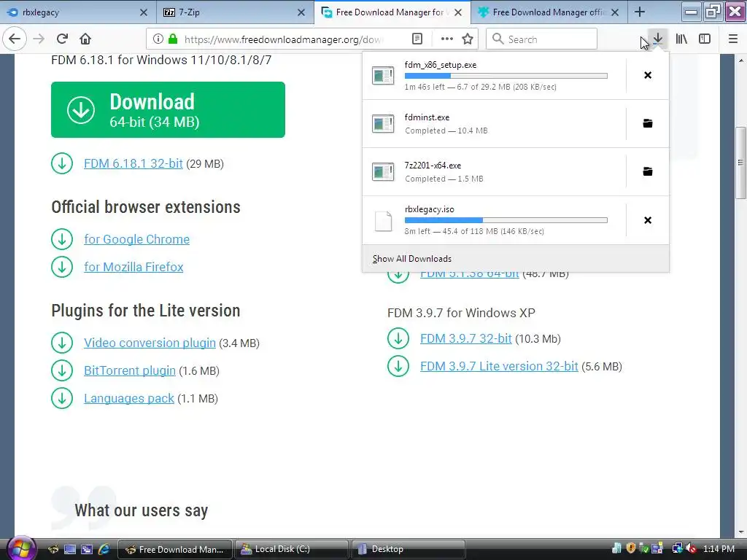The height and width of the screenshot is (560, 747).
Task: Reload the current page
Action: pos(62,39)
